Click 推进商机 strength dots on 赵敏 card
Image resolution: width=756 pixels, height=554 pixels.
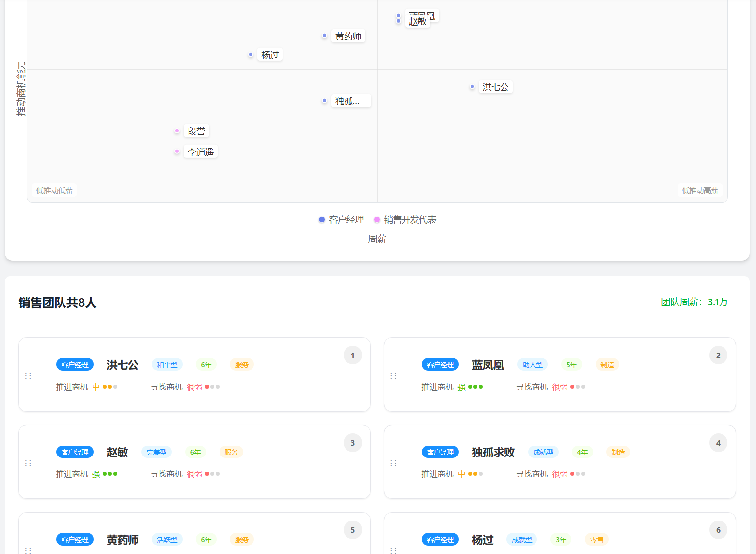click(x=110, y=474)
